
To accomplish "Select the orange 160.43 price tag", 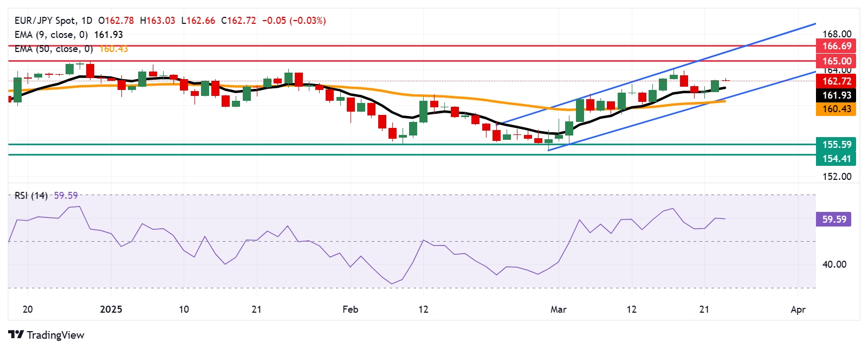I will click(837, 109).
